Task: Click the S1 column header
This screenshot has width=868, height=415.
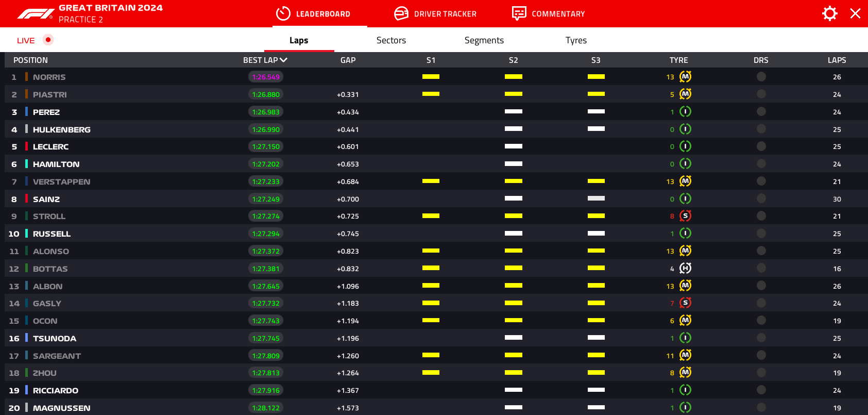Action: (x=431, y=60)
